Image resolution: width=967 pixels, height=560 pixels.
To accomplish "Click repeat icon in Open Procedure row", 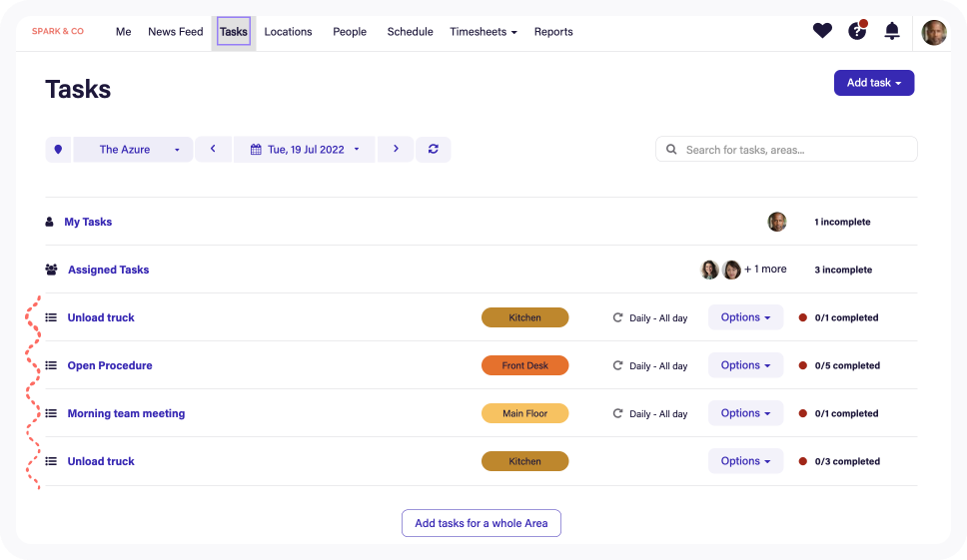I will point(617,365).
